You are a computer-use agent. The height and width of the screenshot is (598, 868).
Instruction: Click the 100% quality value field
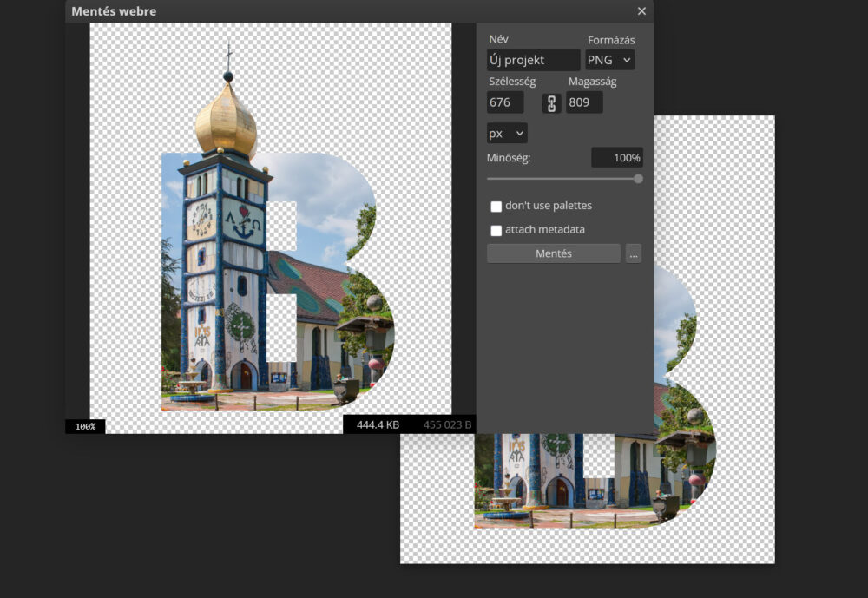pos(616,158)
